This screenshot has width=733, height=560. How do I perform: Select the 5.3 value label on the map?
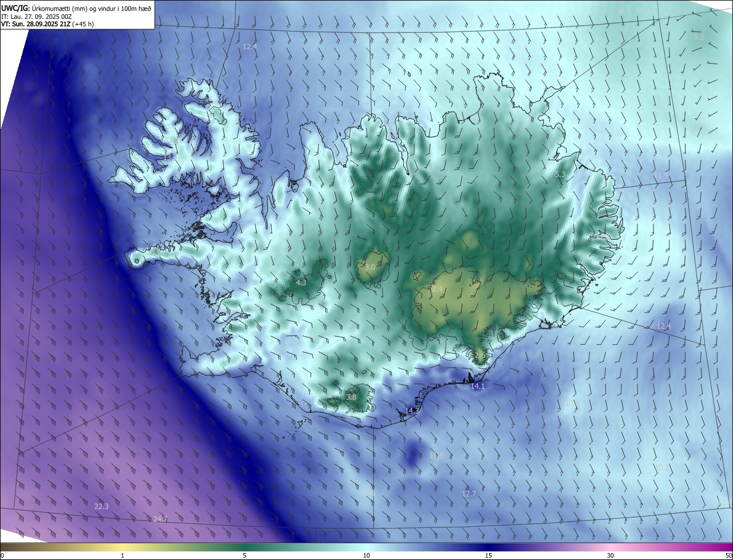(560, 174)
